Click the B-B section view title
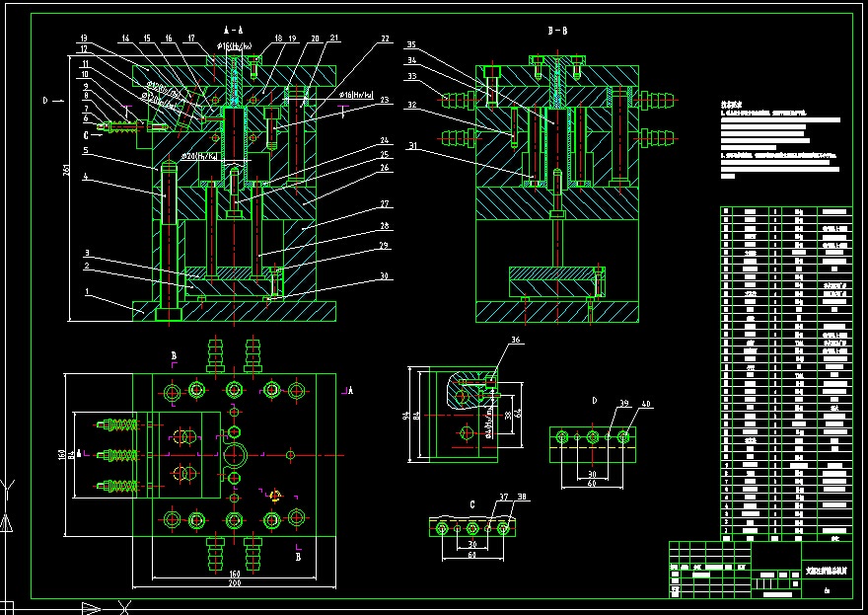Image resolution: width=868 pixels, height=615 pixels. [x=555, y=31]
